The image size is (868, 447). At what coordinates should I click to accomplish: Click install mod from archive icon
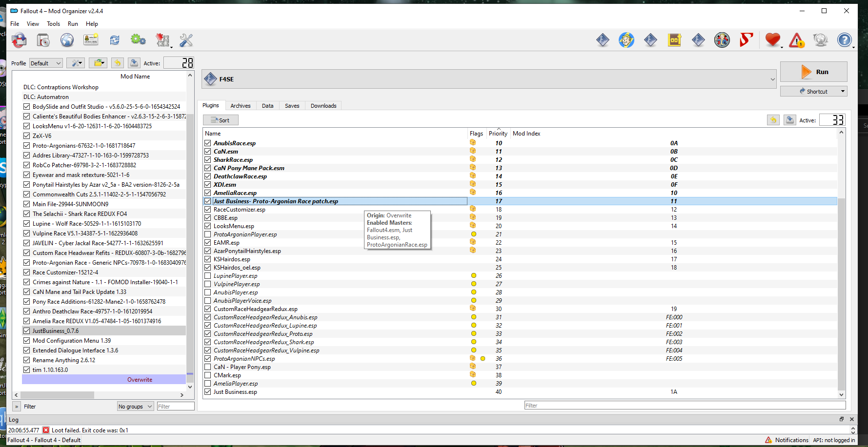tap(43, 40)
